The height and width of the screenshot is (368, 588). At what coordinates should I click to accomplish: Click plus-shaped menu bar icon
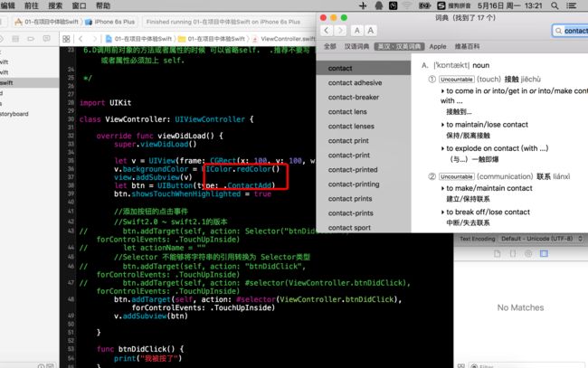(x=363, y=5)
